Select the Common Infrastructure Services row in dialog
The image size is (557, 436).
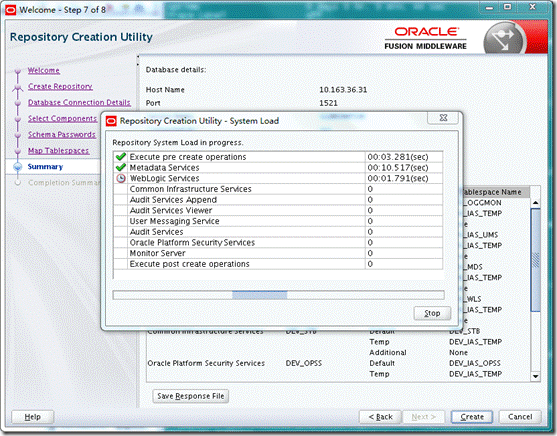click(x=278, y=189)
